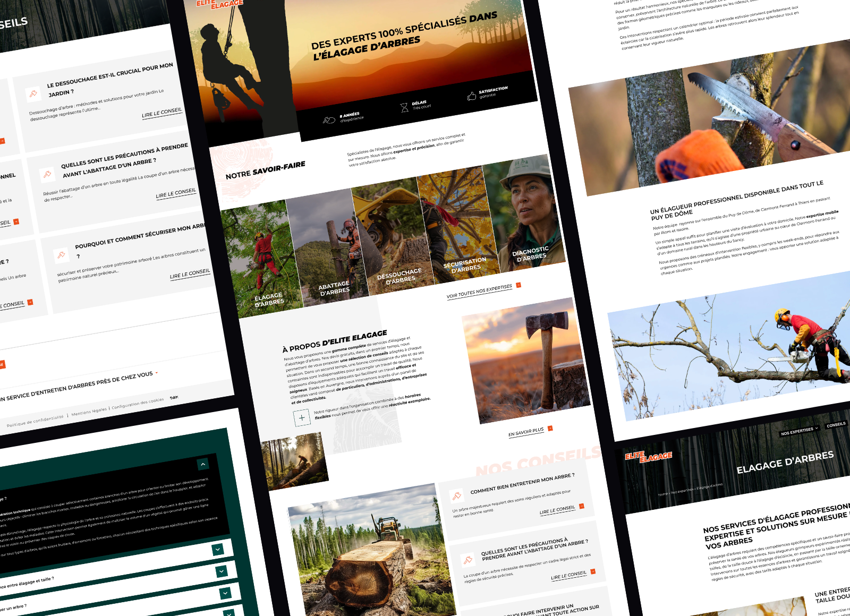The width and height of the screenshot is (850, 616).
Task: Click the 8 années d'expérience icon
Action: click(329, 120)
